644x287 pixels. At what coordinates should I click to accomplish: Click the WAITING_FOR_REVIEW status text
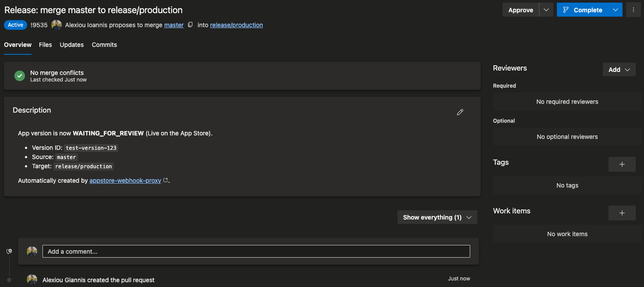[x=108, y=133]
